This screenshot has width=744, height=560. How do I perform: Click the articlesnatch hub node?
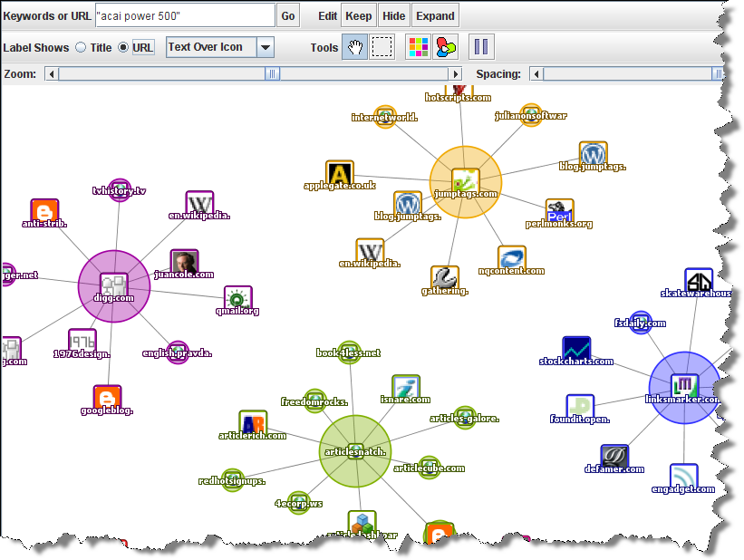355,451
